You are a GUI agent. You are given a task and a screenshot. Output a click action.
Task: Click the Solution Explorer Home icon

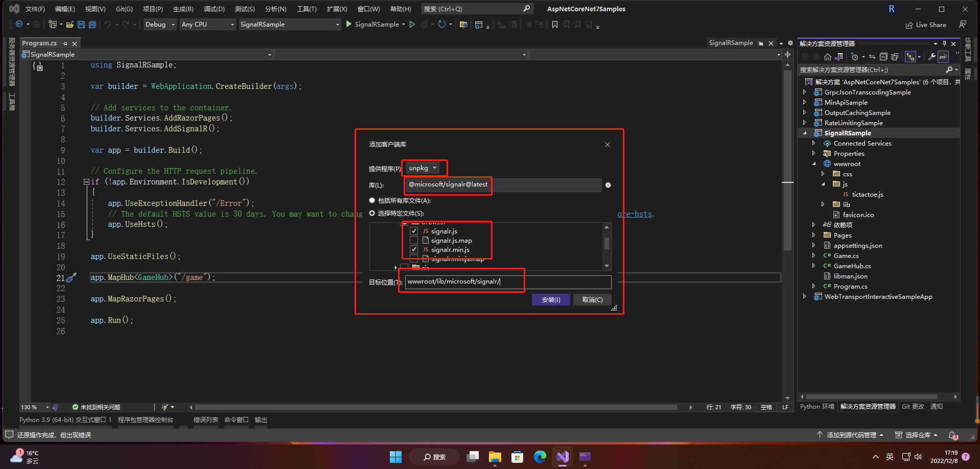pyautogui.click(x=828, y=57)
